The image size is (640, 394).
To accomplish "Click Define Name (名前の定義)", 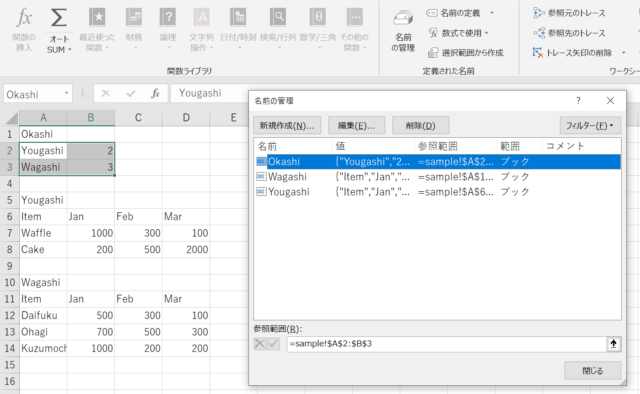I will [x=453, y=13].
